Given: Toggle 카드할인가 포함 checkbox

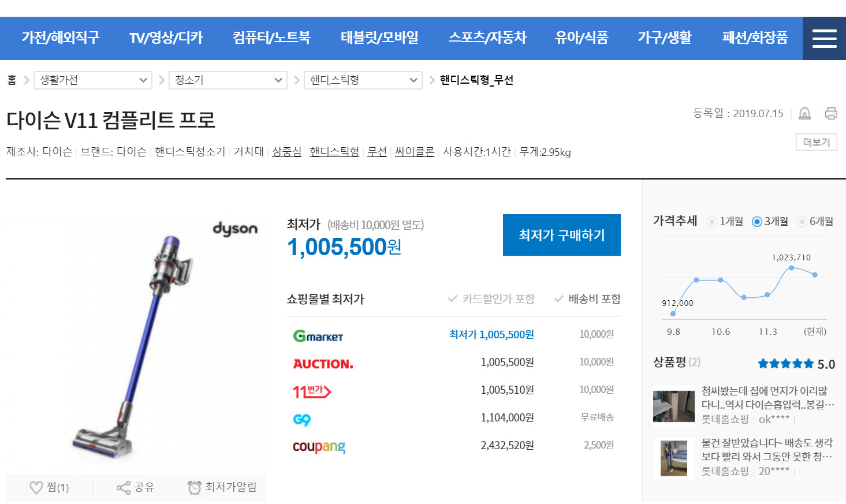Looking at the screenshot, I should 491,298.
